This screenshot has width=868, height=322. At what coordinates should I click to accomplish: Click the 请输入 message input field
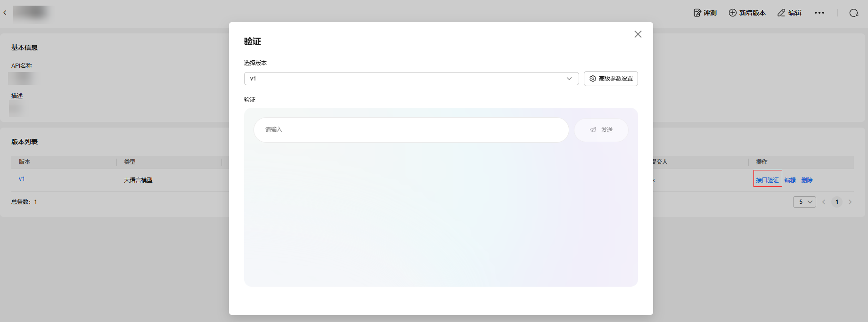411,130
